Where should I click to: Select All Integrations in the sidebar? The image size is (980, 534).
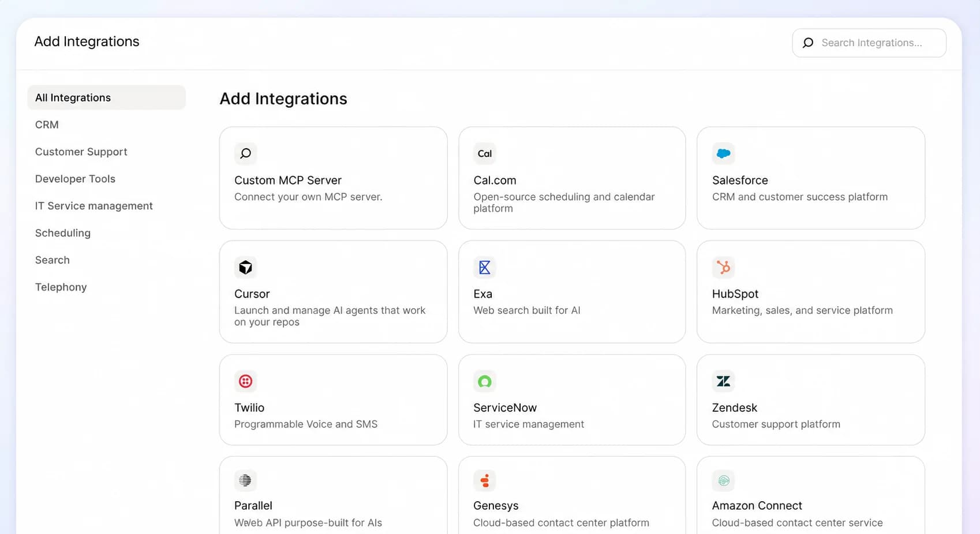106,97
